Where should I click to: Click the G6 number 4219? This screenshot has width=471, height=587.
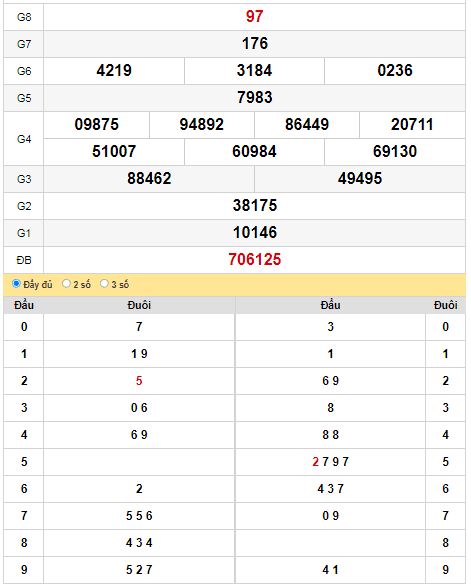(114, 70)
